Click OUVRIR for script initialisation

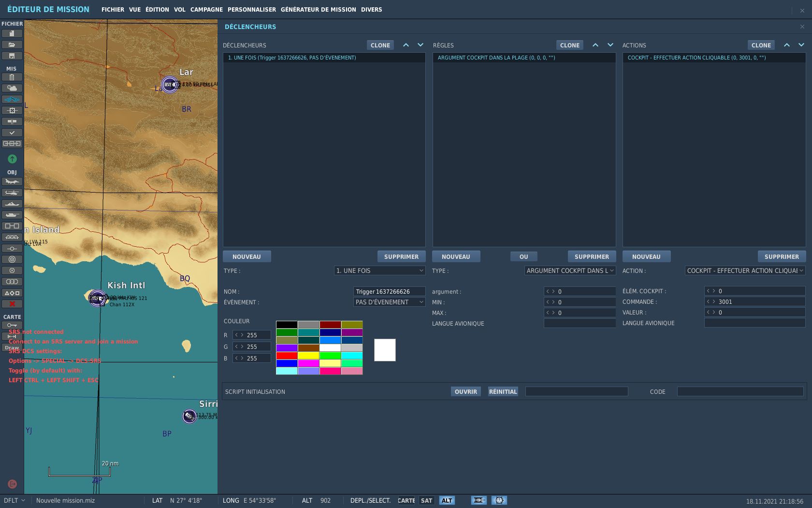point(465,392)
